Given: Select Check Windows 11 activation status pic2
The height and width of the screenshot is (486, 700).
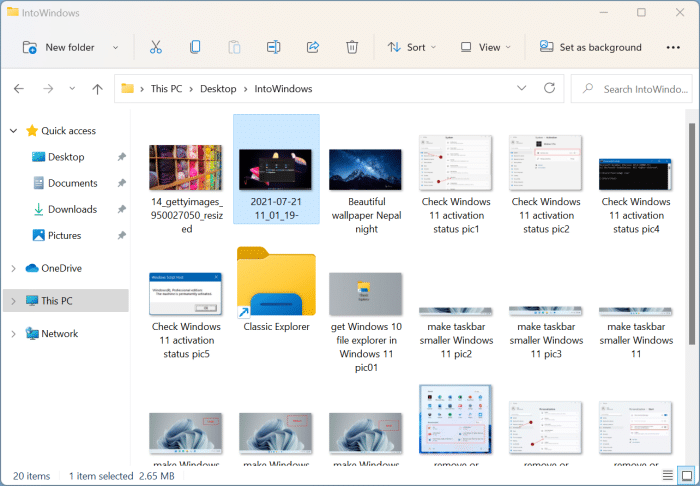Looking at the screenshot, I should 546,163.
